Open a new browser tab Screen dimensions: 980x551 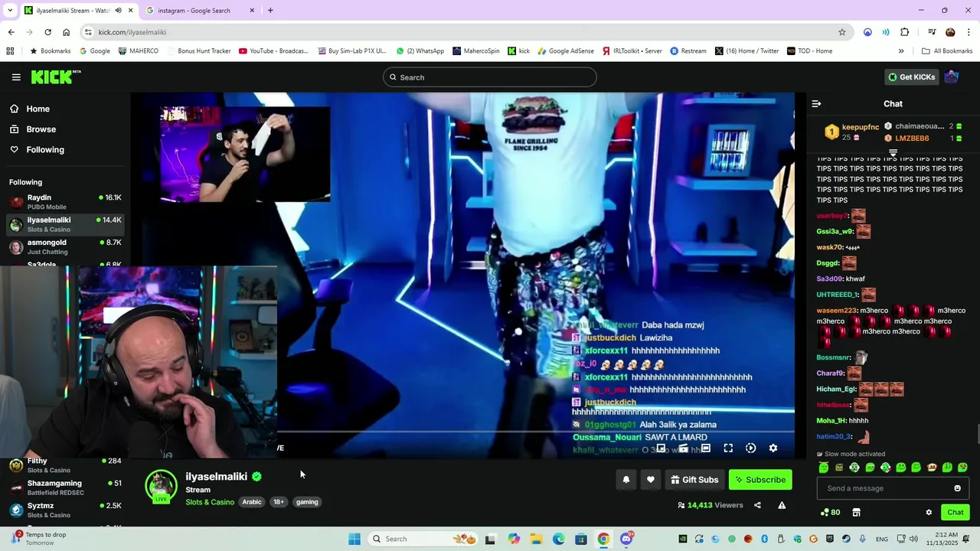coord(270,11)
